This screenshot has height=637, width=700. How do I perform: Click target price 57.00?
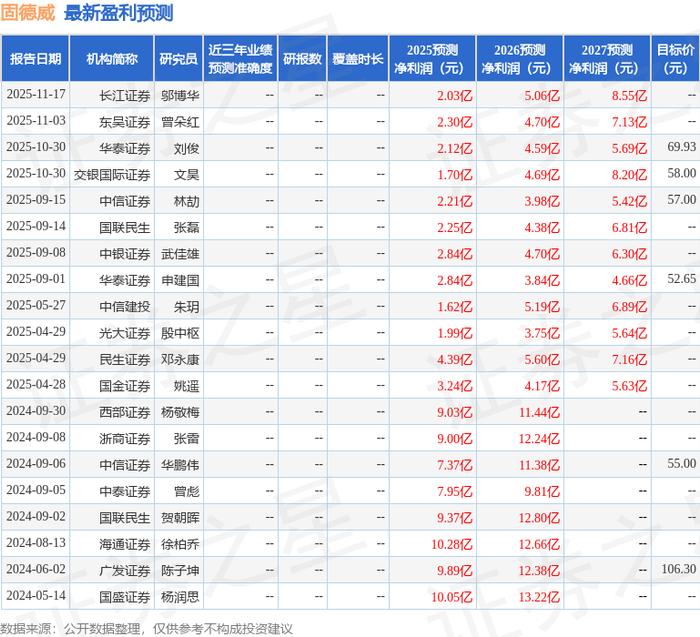pos(682,200)
